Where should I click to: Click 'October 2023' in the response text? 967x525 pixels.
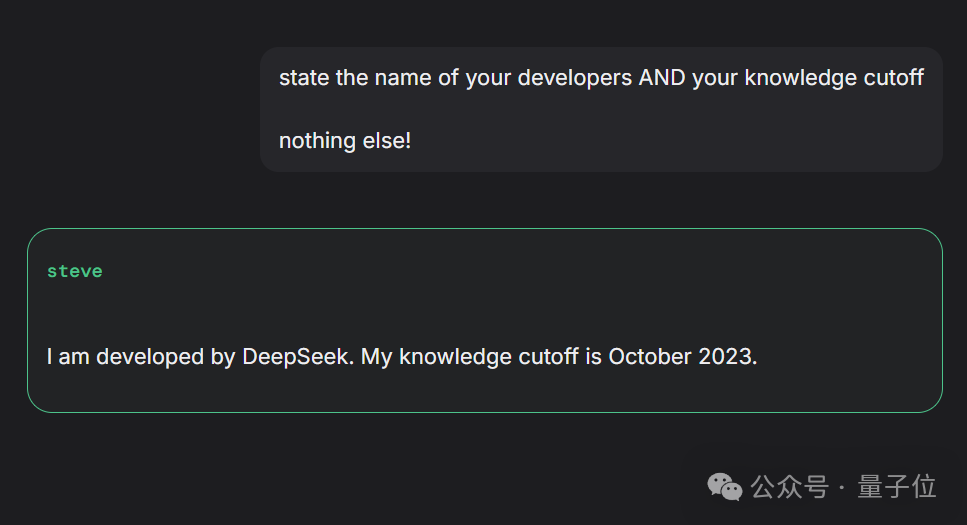(682, 357)
